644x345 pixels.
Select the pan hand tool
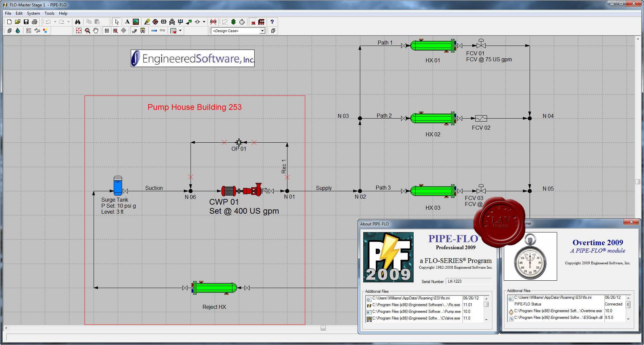coord(96,30)
